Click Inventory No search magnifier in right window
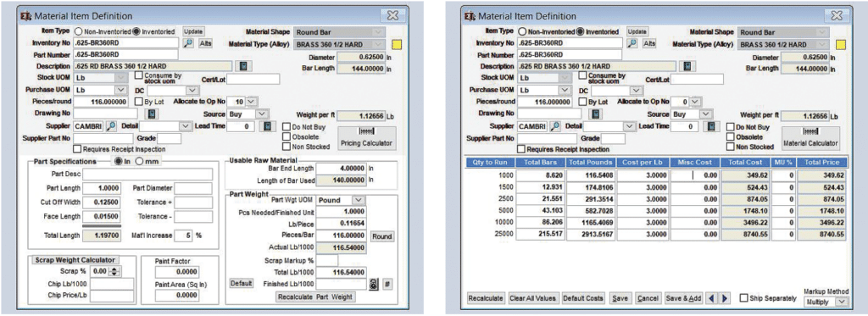 point(632,43)
